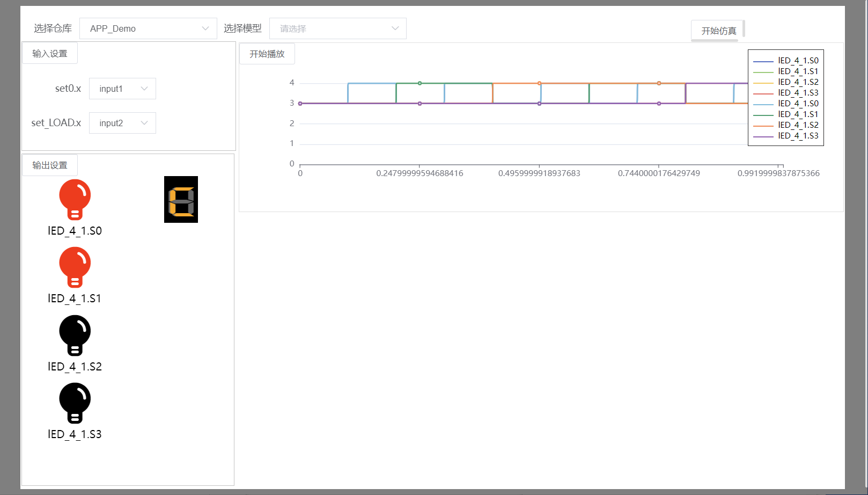Click the red LED_4_1.S1 bulb icon
The image size is (868, 495).
pos(75,267)
